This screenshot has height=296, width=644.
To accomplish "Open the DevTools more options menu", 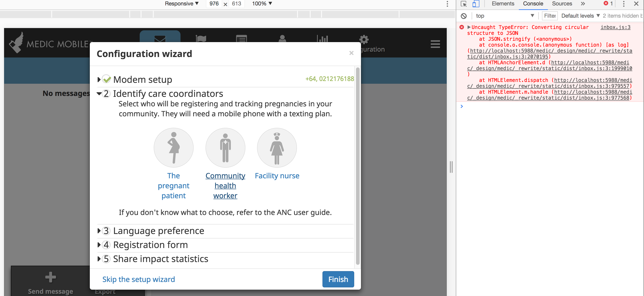I will (624, 4).
